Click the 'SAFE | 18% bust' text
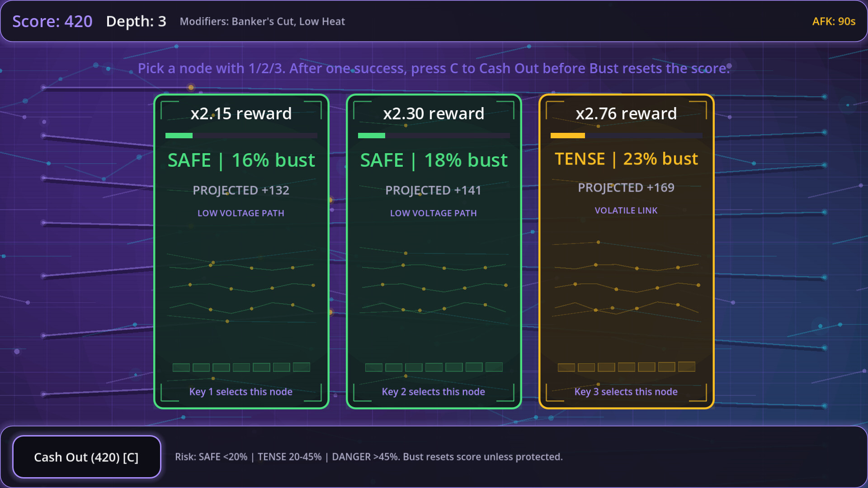This screenshot has height=488, width=868. (x=434, y=160)
